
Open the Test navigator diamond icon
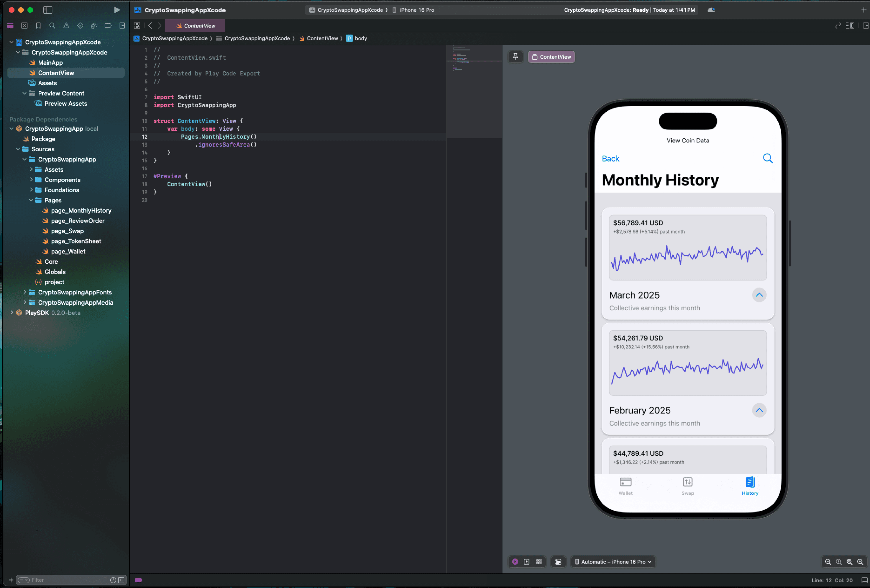[x=80, y=25]
